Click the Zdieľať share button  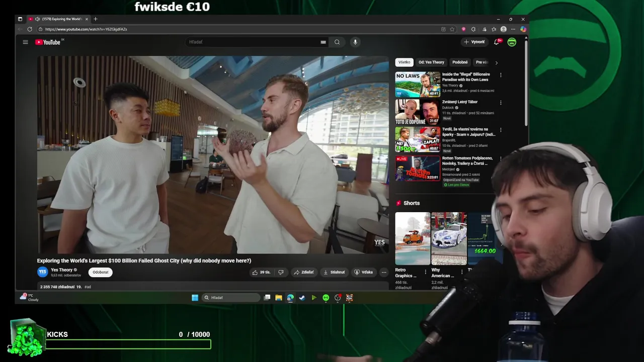pos(304,272)
